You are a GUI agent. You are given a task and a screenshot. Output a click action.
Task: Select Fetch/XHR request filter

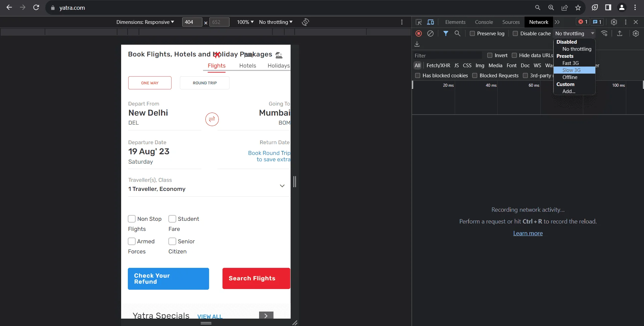438,66
